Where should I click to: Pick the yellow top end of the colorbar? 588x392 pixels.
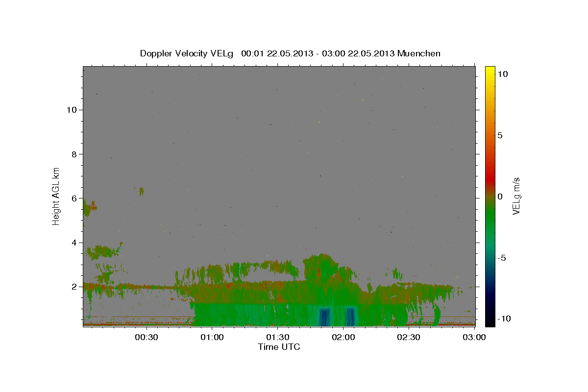490,71
